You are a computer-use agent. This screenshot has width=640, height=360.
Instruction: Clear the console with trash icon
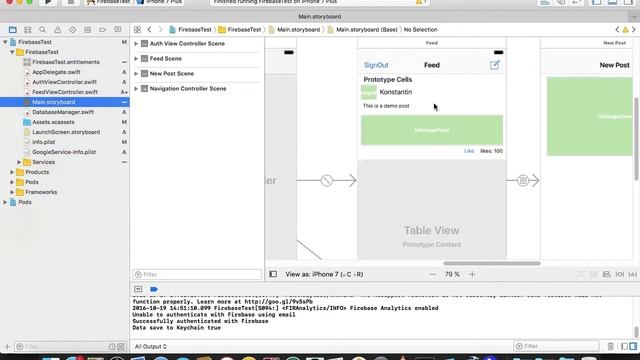[x=611, y=346]
